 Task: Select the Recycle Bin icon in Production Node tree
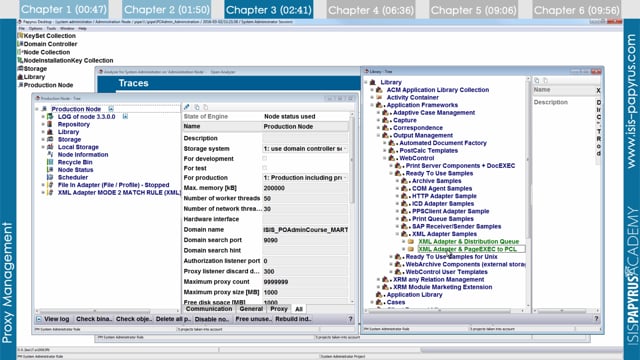[x=50, y=162]
